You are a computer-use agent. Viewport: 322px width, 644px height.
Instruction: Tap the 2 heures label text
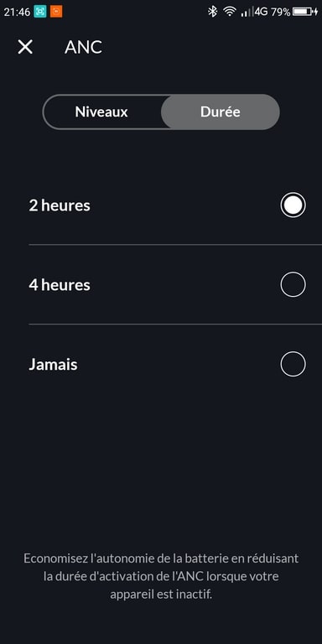pyautogui.click(x=60, y=205)
